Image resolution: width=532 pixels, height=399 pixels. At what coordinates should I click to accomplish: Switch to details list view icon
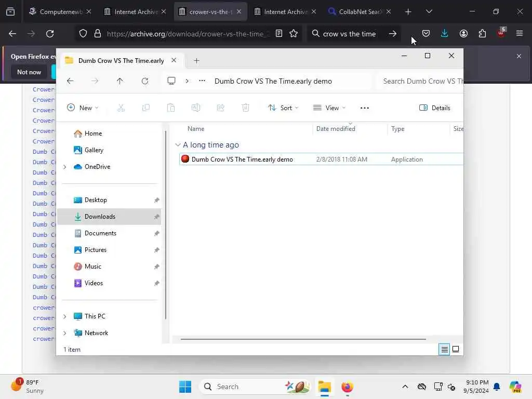pos(444,349)
